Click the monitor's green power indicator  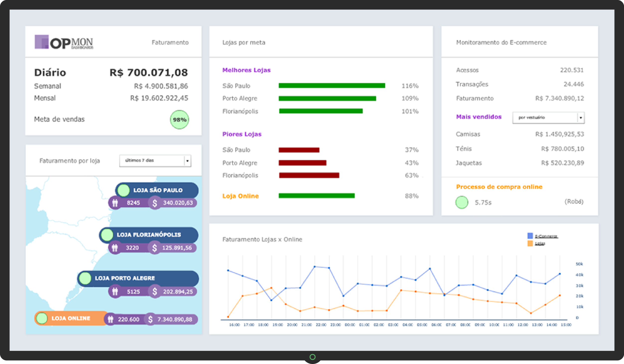point(312,357)
